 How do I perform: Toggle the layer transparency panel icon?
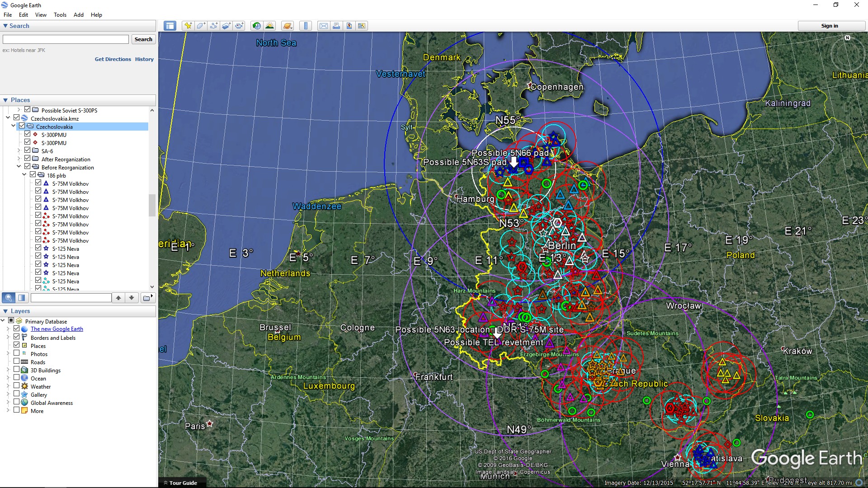pos(21,298)
